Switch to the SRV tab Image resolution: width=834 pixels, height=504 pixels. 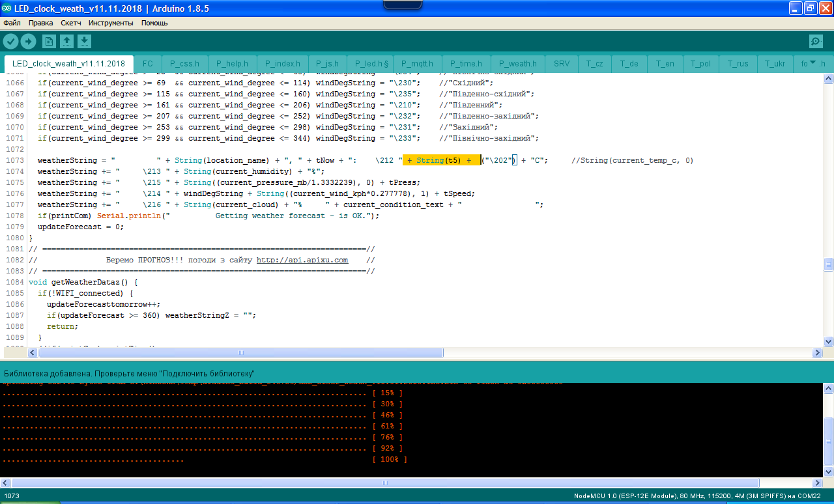point(562,64)
